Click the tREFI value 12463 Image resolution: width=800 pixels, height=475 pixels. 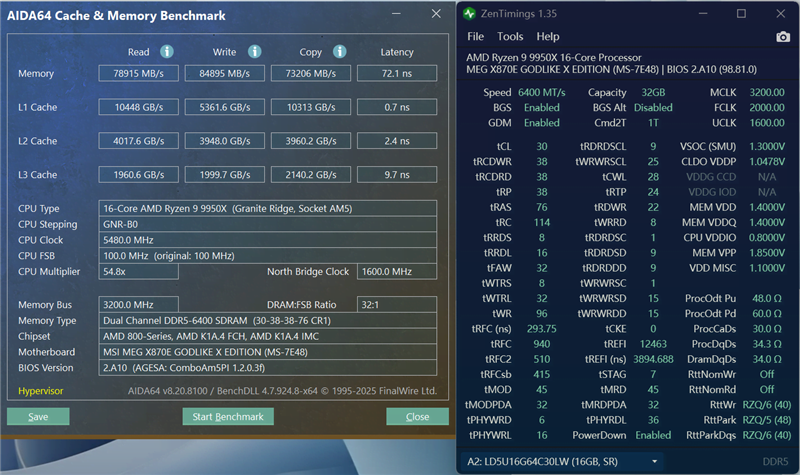point(653,344)
